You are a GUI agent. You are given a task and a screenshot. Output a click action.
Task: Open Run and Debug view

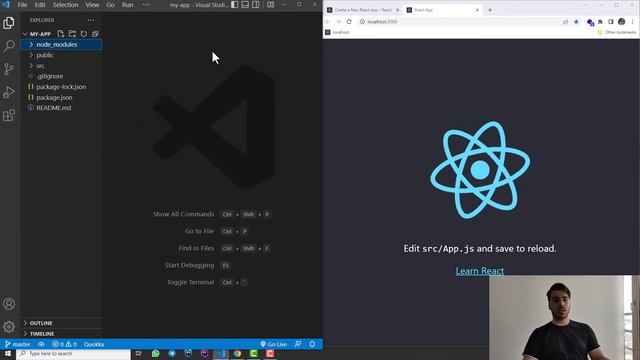pos(9,92)
